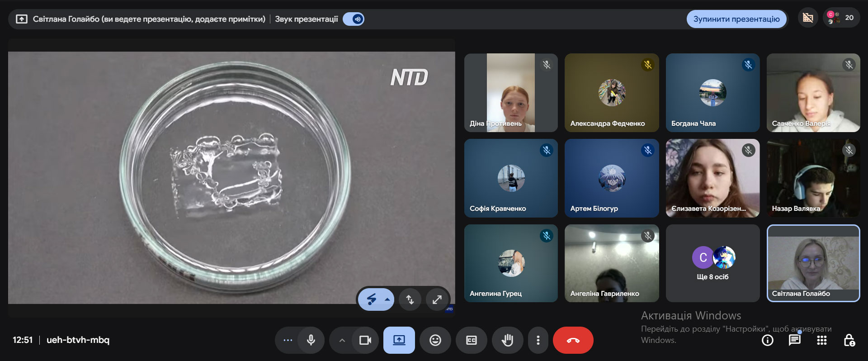Open audio settings three-dot menu
868x361 pixels.
click(288, 340)
